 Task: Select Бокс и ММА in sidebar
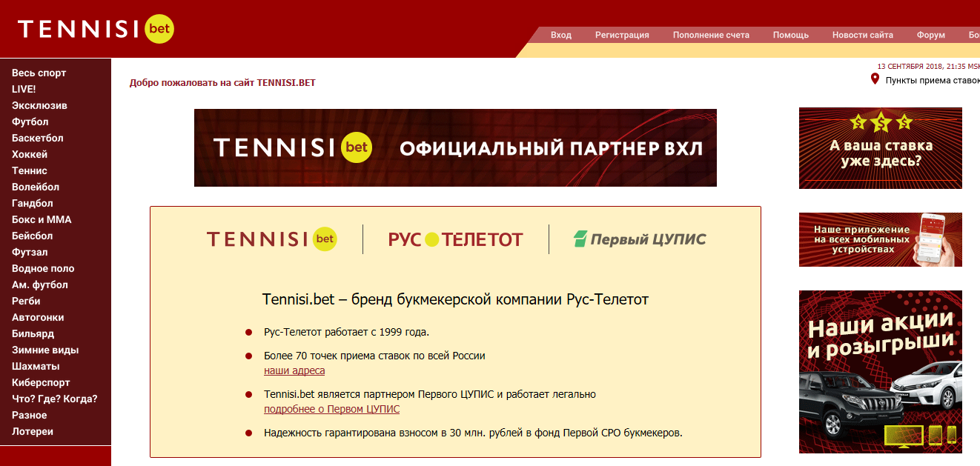tap(42, 219)
